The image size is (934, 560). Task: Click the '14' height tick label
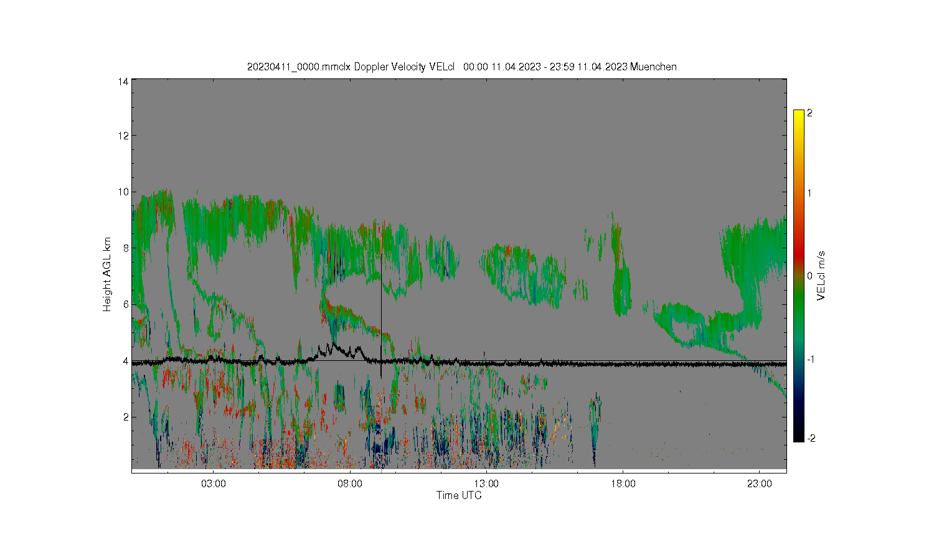(x=123, y=82)
